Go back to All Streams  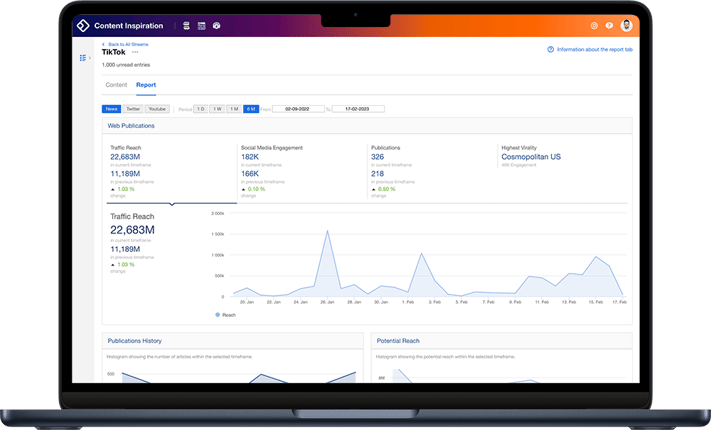pos(125,44)
